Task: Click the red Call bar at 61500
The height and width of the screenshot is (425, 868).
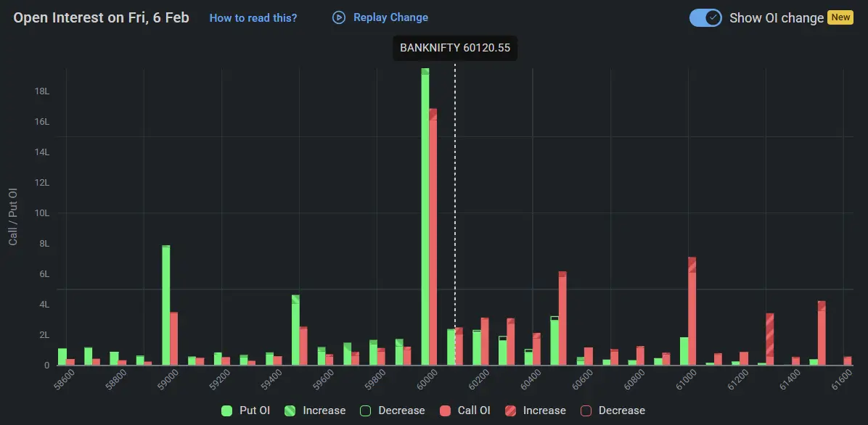Action: [x=822, y=333]
